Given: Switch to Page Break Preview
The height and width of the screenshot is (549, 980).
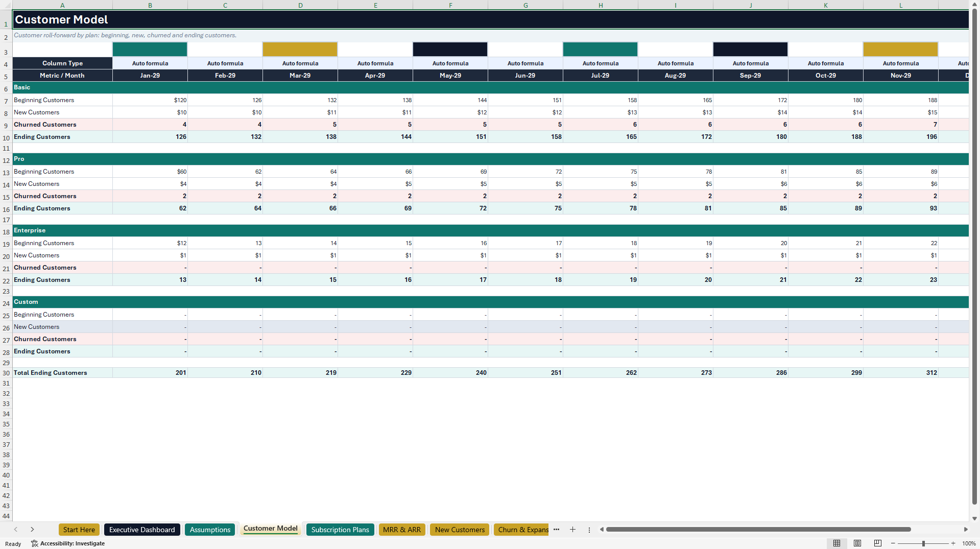Looking at the screenshot, I should pos(877,543).
